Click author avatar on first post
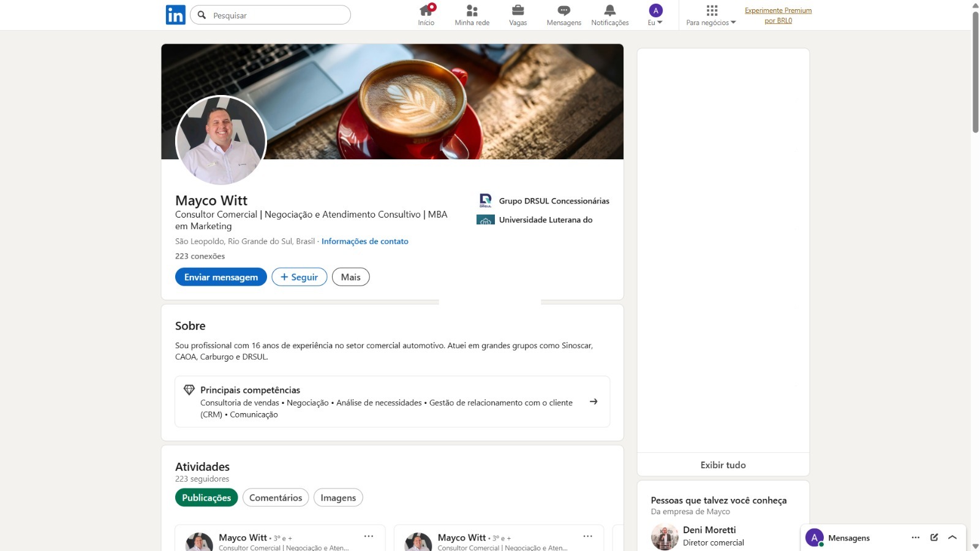Viewport: 980px width, 551px height. click(x=199, y=542)
